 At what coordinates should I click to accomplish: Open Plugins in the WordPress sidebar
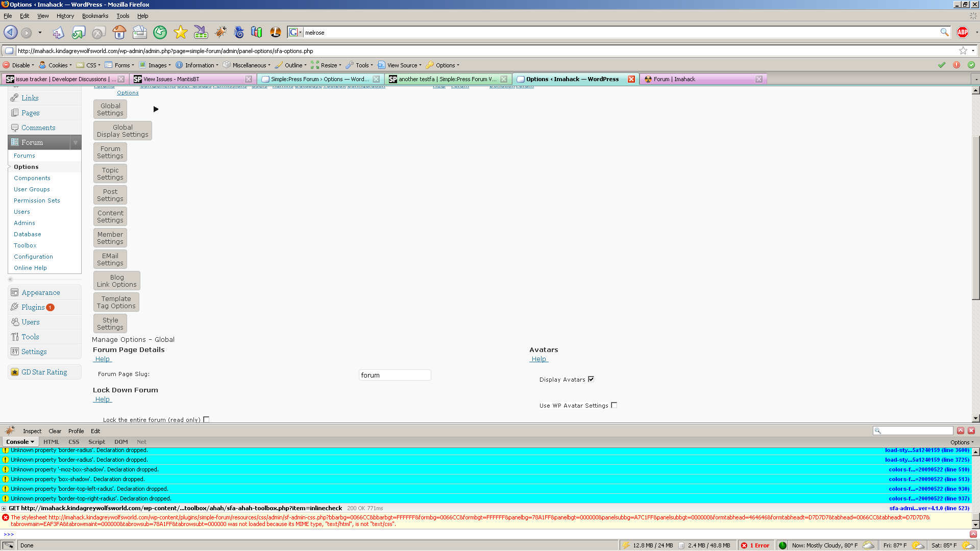[33, 307]
